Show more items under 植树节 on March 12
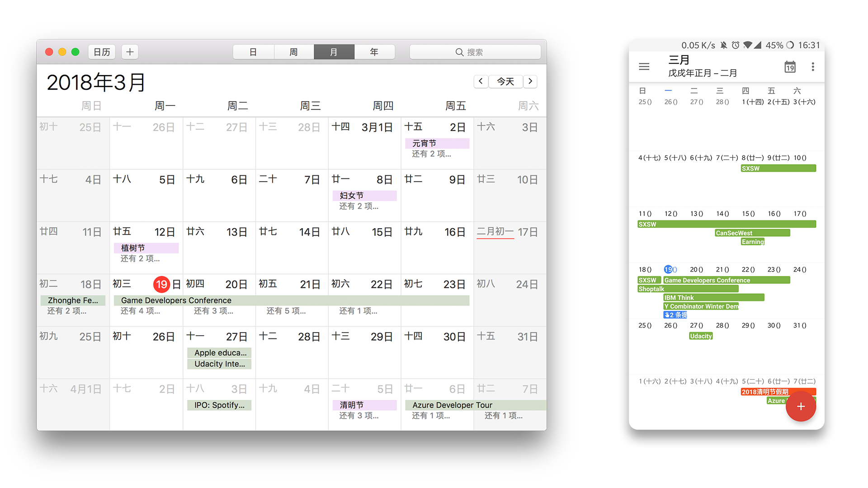868x488 pixels. (x=140, y=259)
